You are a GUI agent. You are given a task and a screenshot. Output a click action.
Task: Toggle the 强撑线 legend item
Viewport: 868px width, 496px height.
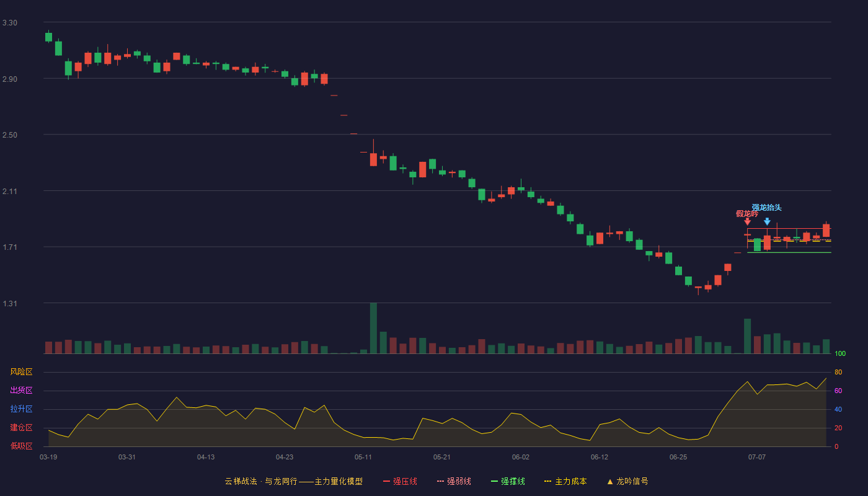(508, 481)
